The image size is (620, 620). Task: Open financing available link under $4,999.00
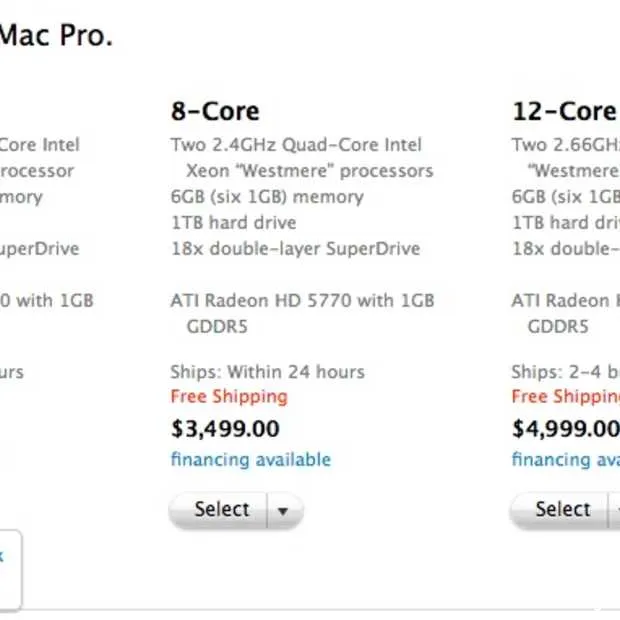(x=565, y=460)
